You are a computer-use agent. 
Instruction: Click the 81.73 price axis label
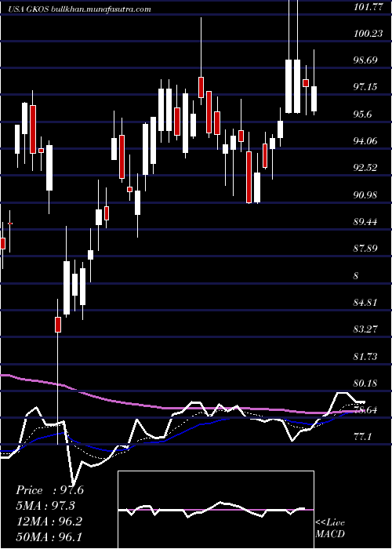pyautogui.click(x=365, y=356)
